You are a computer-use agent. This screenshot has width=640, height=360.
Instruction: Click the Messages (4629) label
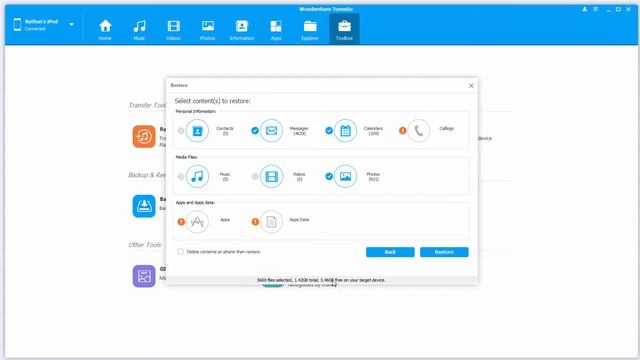[299, 131]
